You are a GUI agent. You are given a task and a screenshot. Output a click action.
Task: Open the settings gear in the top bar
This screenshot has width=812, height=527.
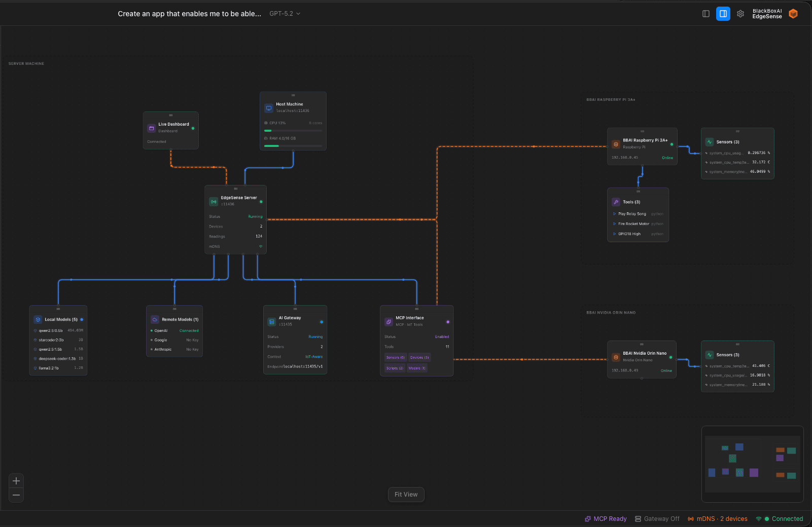(x=740, y=14)
